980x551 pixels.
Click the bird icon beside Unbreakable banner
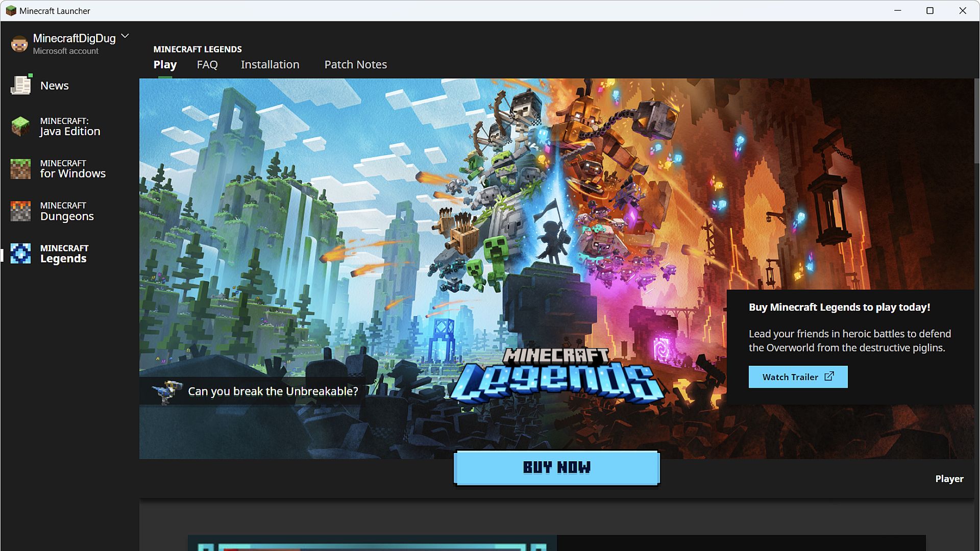[167, 391]
